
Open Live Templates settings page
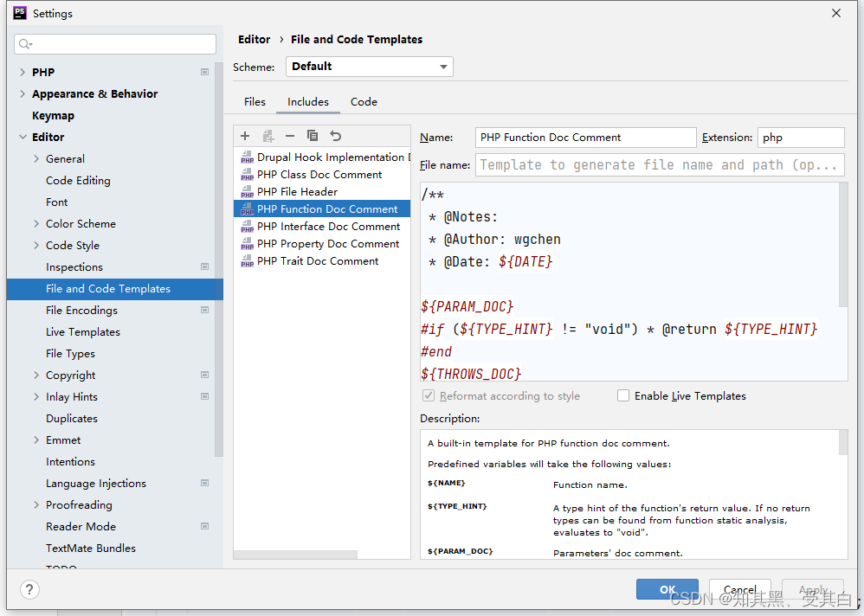tap(82, 332)
